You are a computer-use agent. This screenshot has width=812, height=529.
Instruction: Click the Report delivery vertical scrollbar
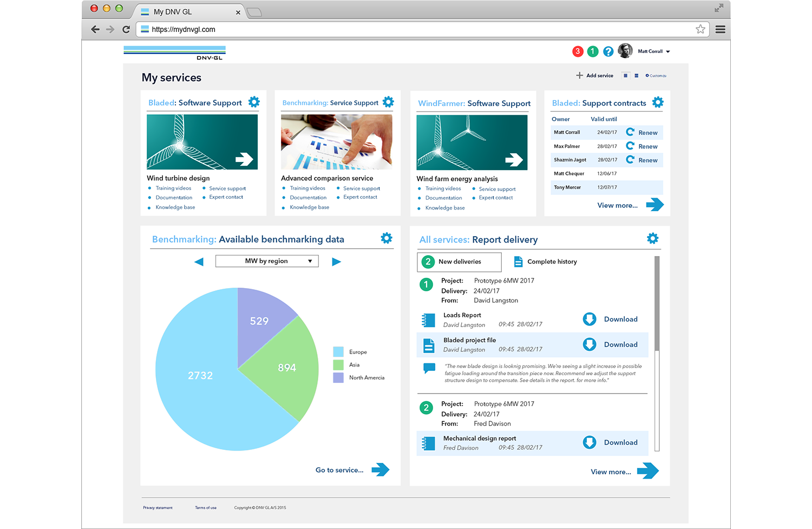(x=657, y=354)
